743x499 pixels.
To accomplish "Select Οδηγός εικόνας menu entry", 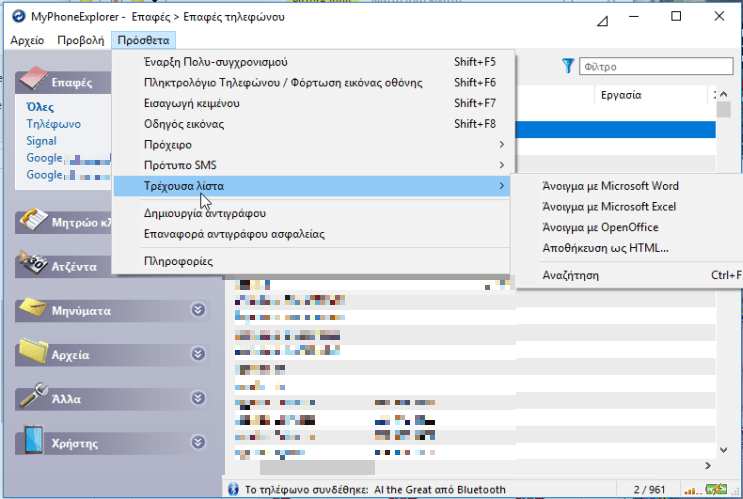I will [312, 124].
